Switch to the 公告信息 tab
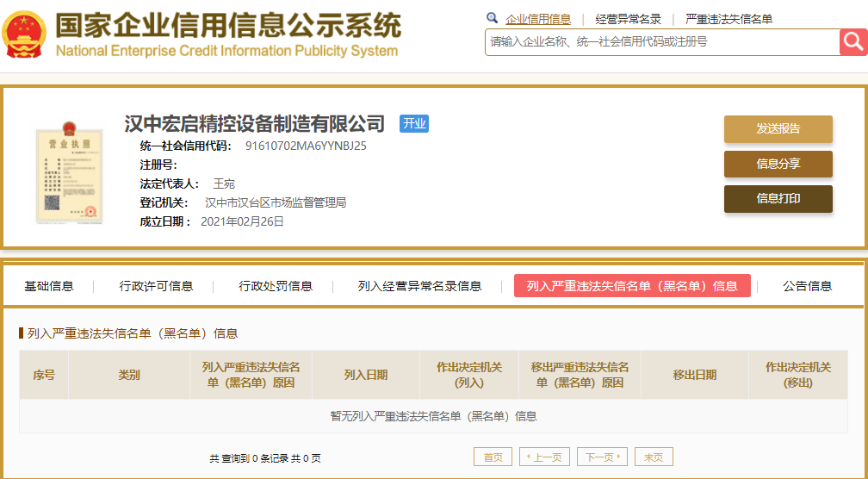Screen dimensions: 868x479 (x=807, y=286)
